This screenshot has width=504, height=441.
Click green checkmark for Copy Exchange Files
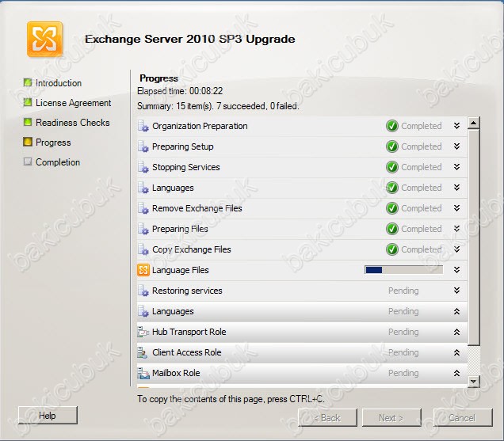coord(392,249)
